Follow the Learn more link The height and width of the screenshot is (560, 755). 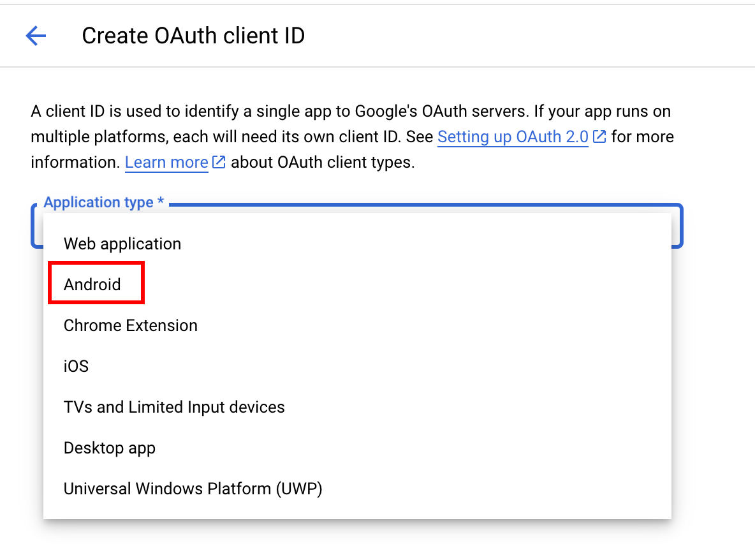pyautogui.click(x=166, y=162)
